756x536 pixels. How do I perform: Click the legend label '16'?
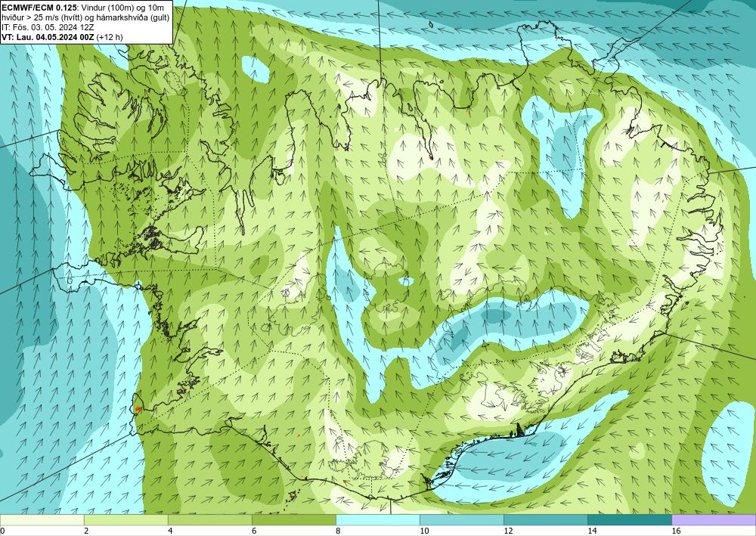pyautogui.click(x=676, y=531)
